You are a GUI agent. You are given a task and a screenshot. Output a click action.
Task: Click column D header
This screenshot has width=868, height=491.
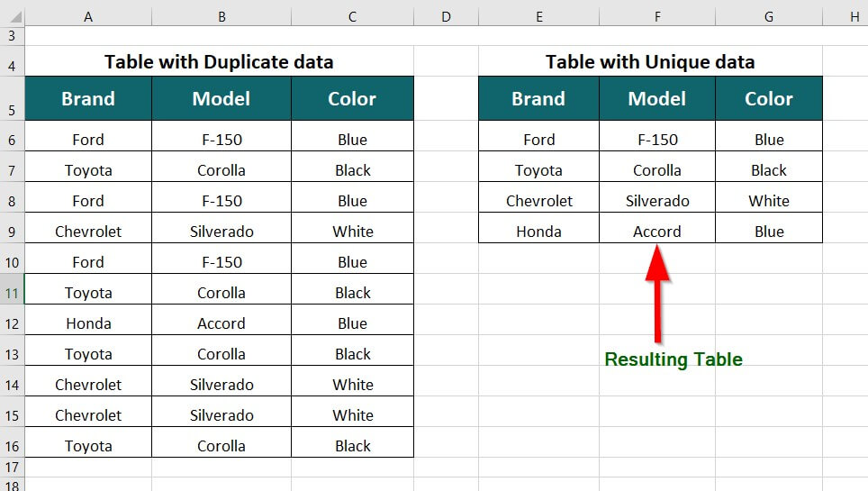pyautogui.click(x=446, y=16)
